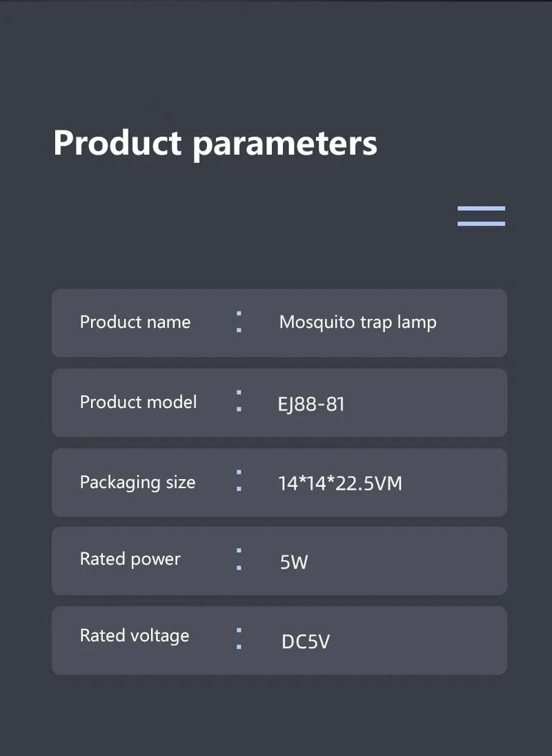Select the Product name label

(135, 322)
